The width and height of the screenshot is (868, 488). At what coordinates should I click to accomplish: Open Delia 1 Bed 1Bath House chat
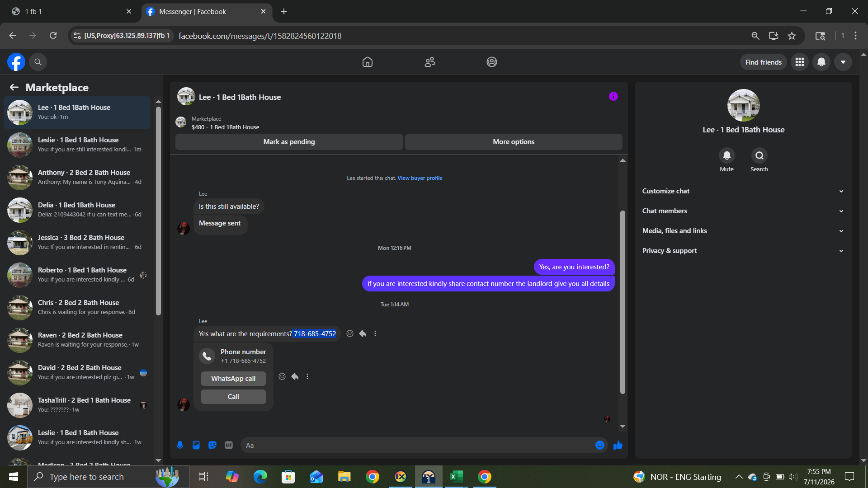pos(77,210)
